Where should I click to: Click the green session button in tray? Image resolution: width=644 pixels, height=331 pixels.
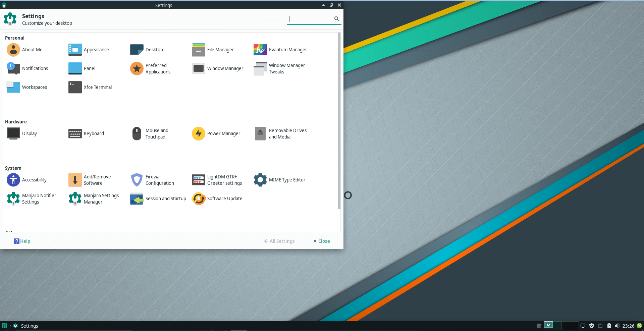[639, 326]
